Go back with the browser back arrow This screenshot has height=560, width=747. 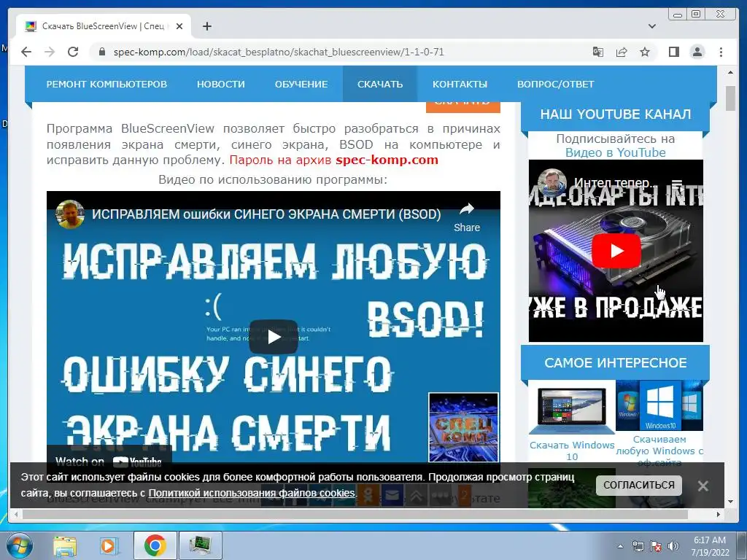26,52
